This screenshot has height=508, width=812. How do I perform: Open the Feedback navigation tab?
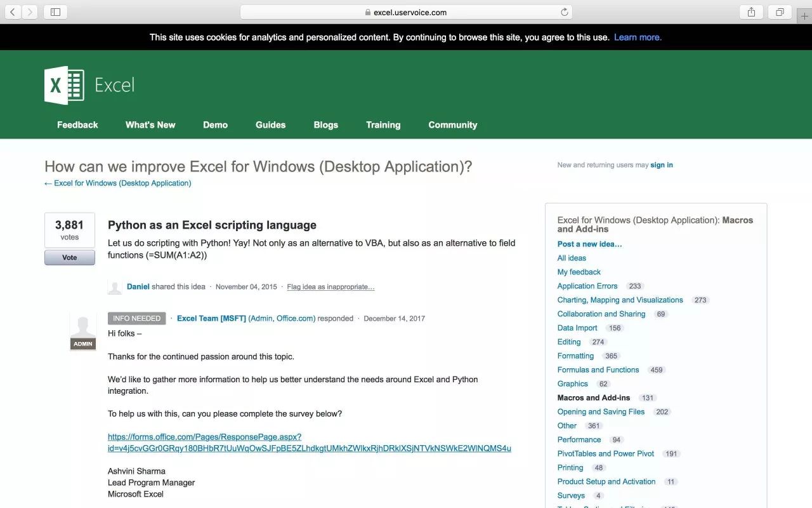(x=77, y=125)
